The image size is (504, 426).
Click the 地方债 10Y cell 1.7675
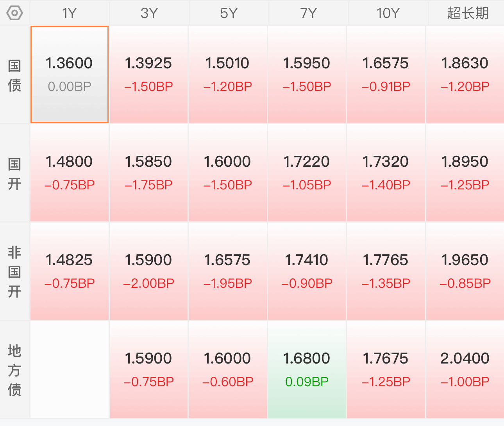click(x=386, y=370)
